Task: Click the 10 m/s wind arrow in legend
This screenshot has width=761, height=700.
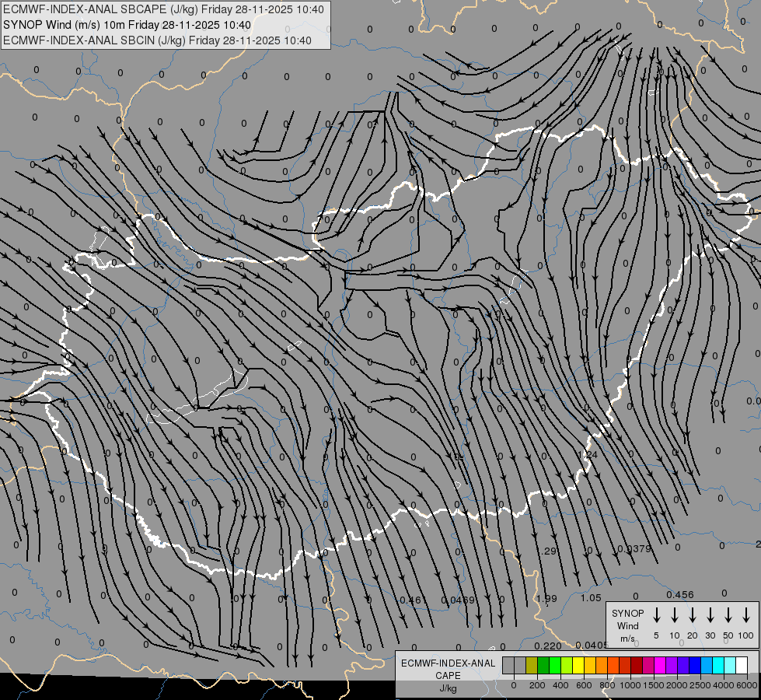Action: [x=675, y=615]
